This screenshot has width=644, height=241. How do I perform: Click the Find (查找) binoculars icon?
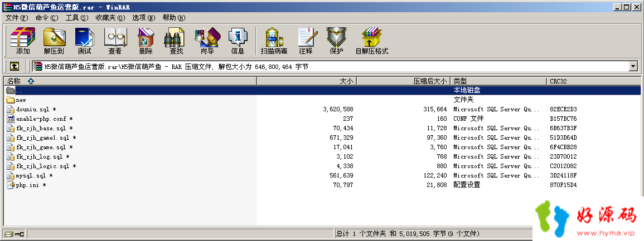[176, 41]
